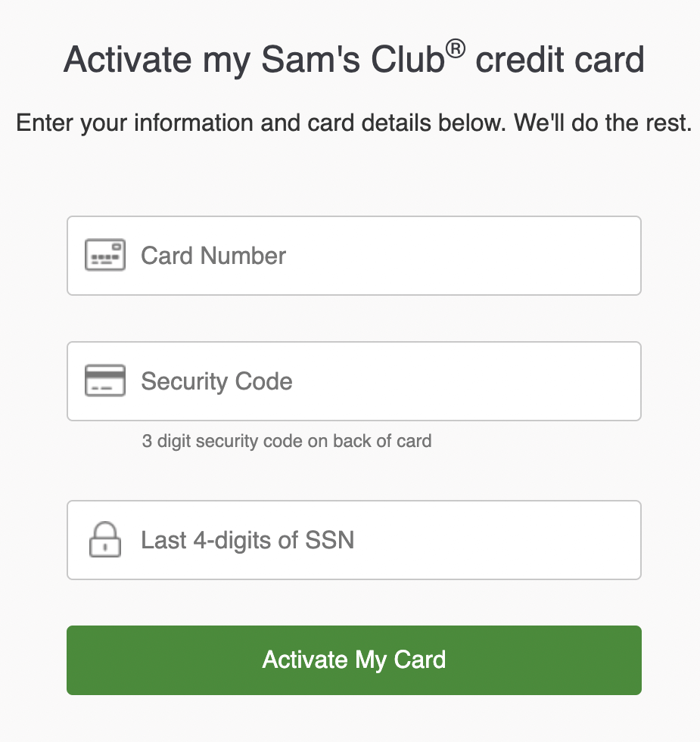Screen dimensions: 700x742
Task: Click the padlock icon beside SSN
Action: click(104, 539)
